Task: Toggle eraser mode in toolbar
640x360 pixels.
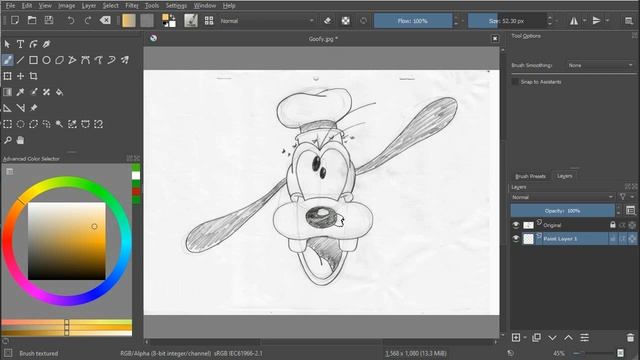Action: [x=328, y=20]
